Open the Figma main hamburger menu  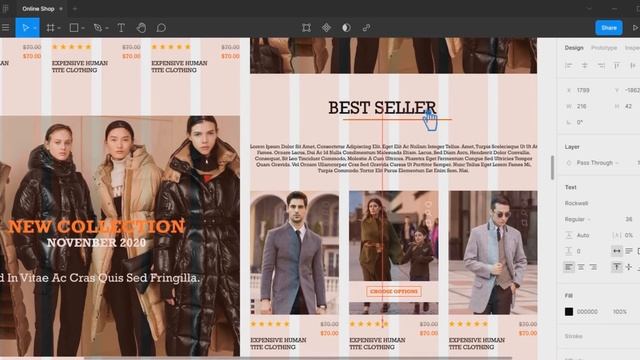click(x=5, y=28)
